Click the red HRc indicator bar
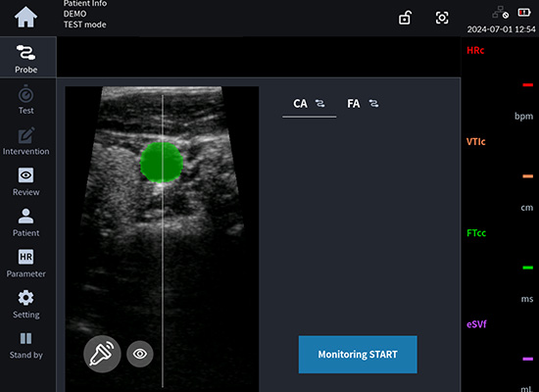The width and height of the screenshot is (539, 392). coord(527,85)
